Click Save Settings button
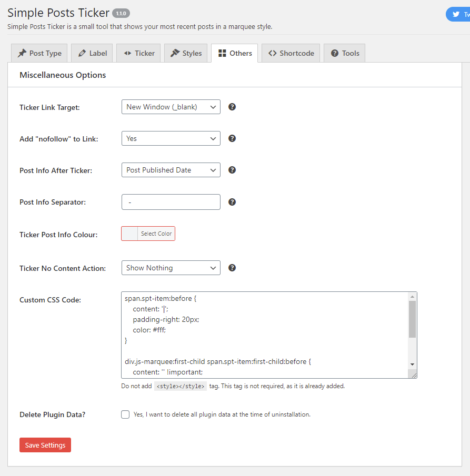 coord(45,445)
